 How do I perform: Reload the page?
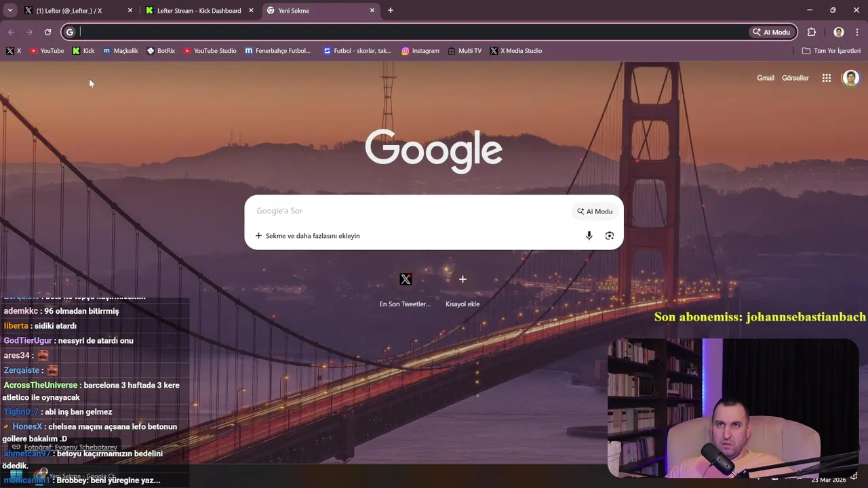coord(47,32)
